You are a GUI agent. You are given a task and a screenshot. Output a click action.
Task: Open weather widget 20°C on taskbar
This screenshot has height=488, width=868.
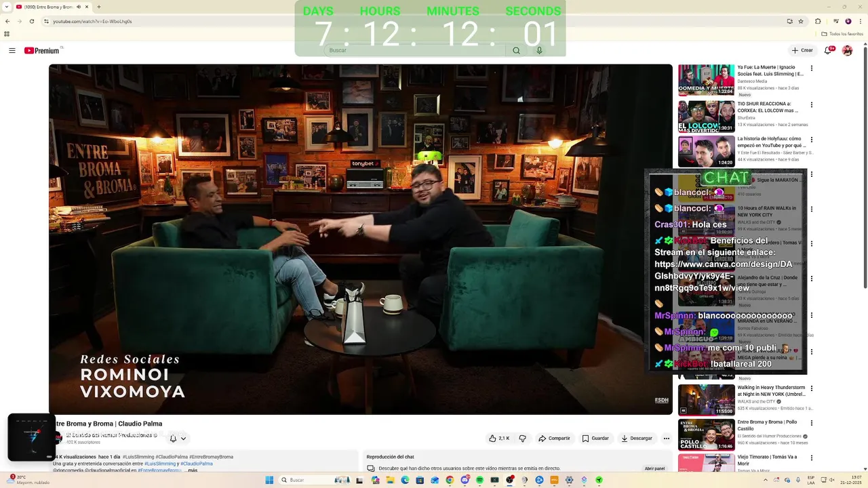click(28, 480)
